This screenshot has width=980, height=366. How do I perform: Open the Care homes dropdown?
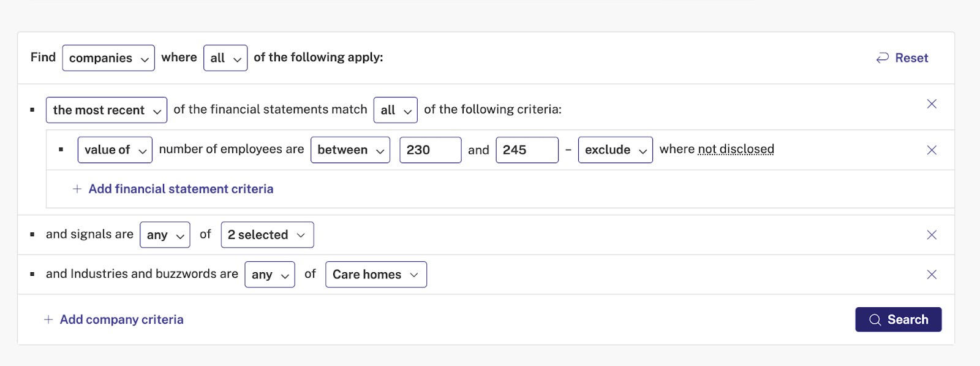point(376,275)
